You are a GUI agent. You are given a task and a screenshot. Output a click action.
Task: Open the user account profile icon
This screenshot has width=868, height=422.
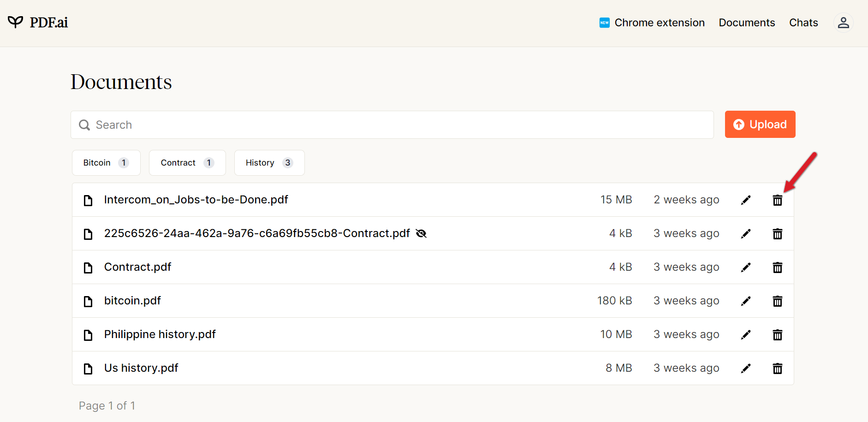point(843,23)
